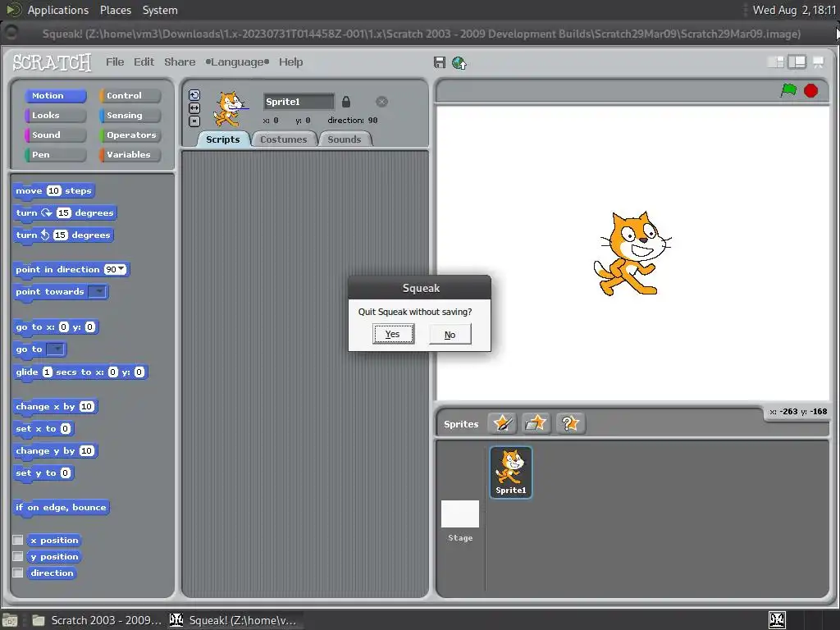
Task: Get a surprise sprite button
Action: point(570,423)
